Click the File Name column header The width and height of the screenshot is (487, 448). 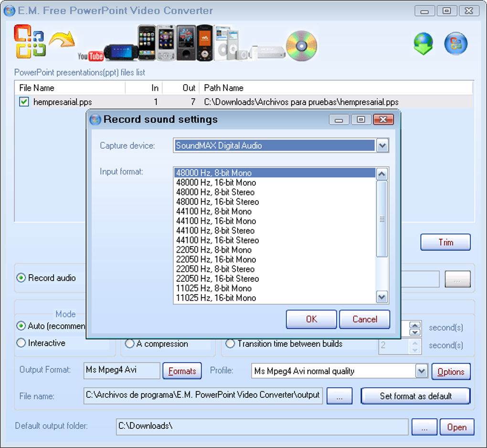click(x=70, y=88)
